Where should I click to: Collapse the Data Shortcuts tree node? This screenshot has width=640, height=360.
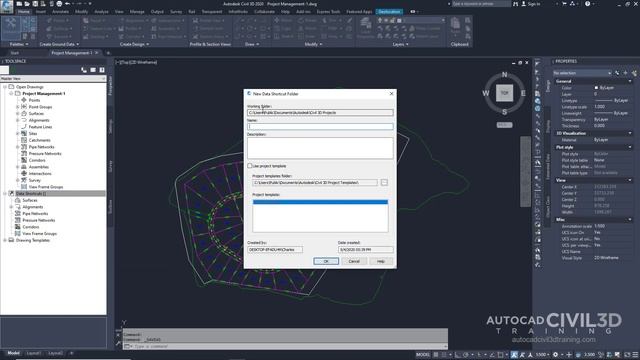point(4,193)
